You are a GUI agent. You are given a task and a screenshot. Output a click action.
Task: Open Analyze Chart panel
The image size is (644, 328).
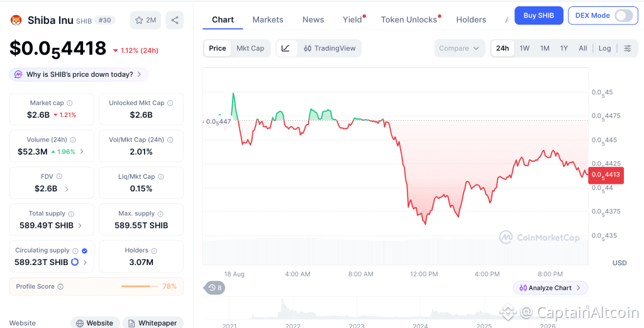point(550,288)
